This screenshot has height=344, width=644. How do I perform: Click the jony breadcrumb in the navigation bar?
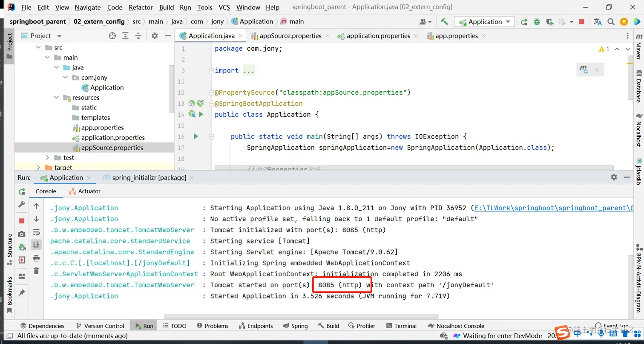coord(217,22)
